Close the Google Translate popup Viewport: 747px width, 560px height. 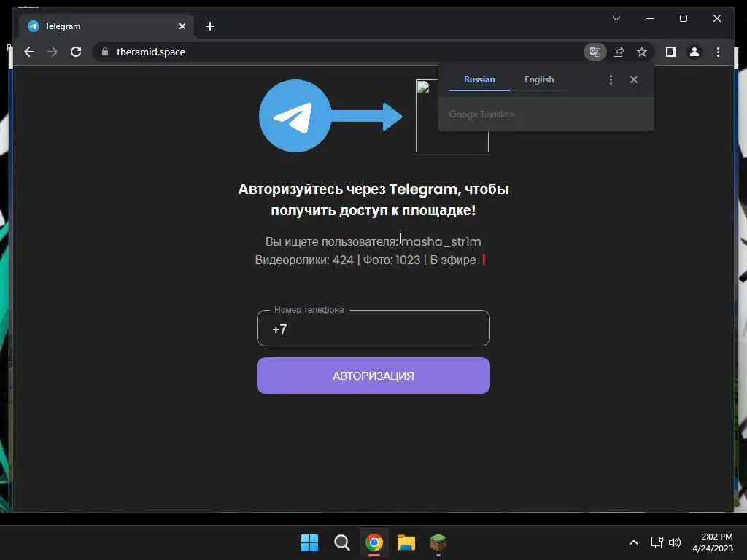634,79
